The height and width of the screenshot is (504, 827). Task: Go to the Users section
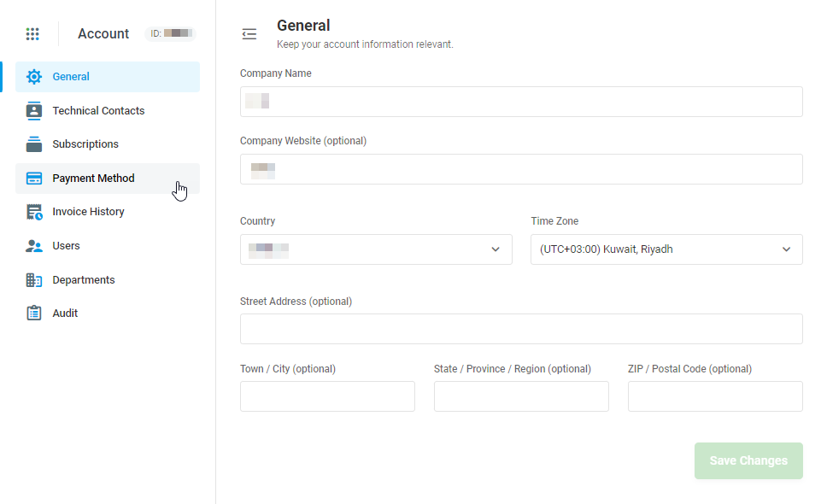66,246
